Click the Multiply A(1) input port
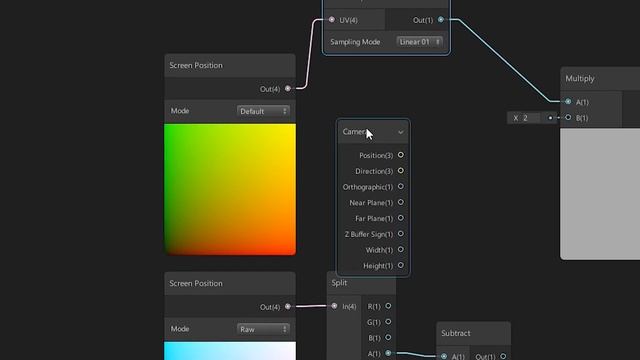The image size is (640, 360). 568,101
